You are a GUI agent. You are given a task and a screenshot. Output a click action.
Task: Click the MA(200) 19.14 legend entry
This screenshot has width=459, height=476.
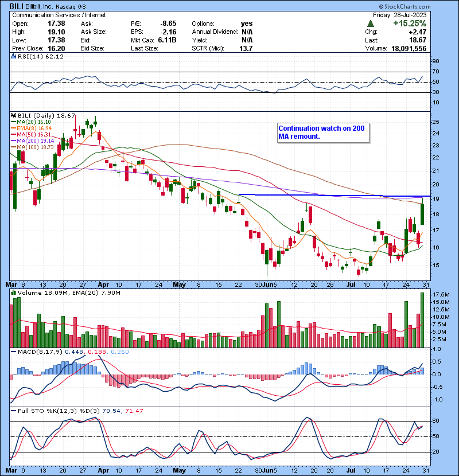coord(33,141)
